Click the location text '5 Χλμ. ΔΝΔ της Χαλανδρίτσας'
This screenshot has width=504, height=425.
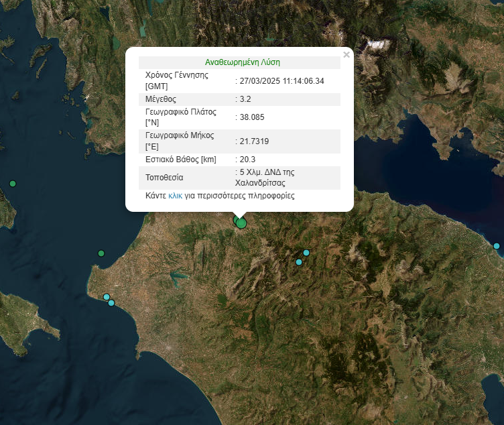268,177
